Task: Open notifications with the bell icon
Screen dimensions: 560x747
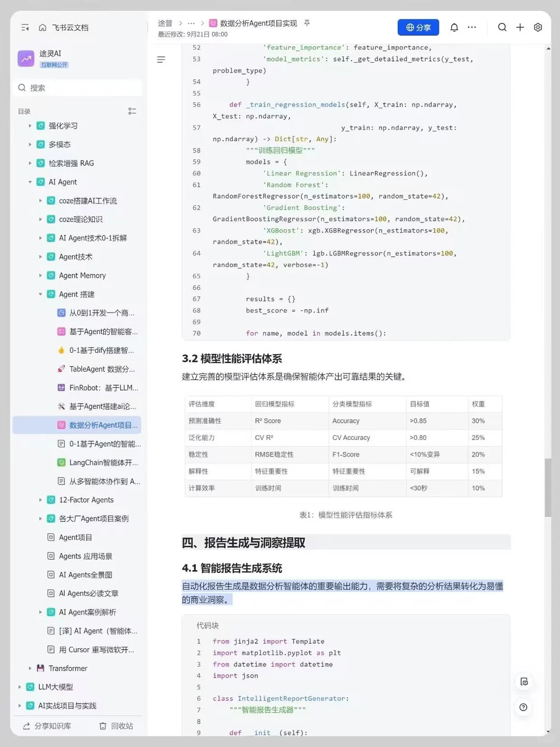Action: coord(454,27)
